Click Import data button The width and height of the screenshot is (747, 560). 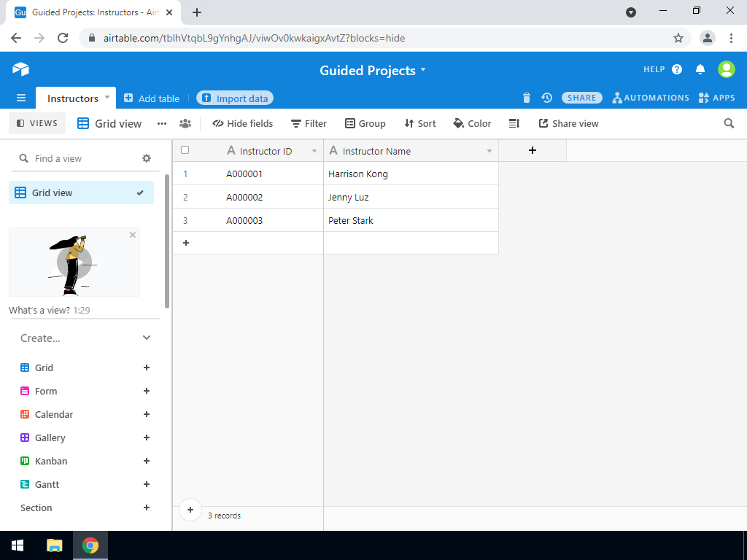[x=235, y=98]
